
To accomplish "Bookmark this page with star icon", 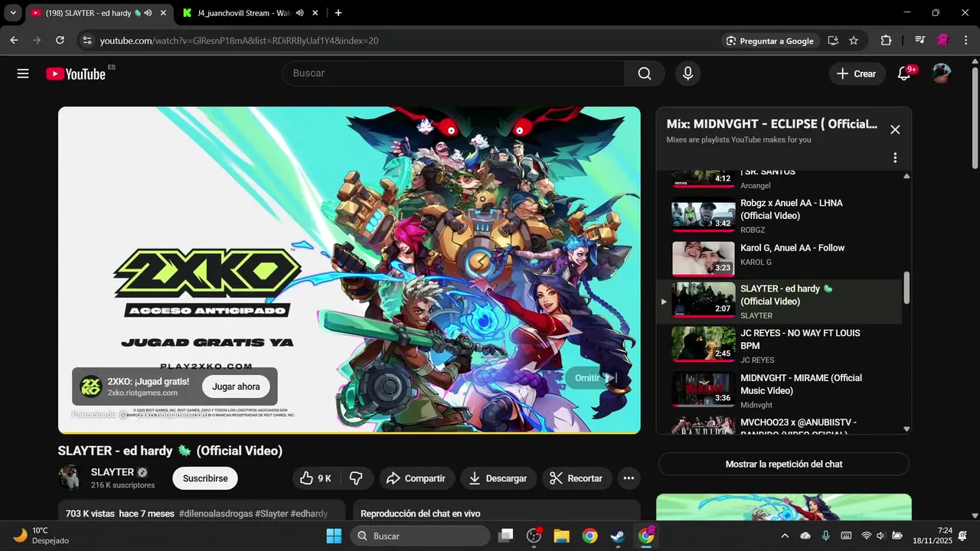I will pyautogui.click(x=854, y=41).
